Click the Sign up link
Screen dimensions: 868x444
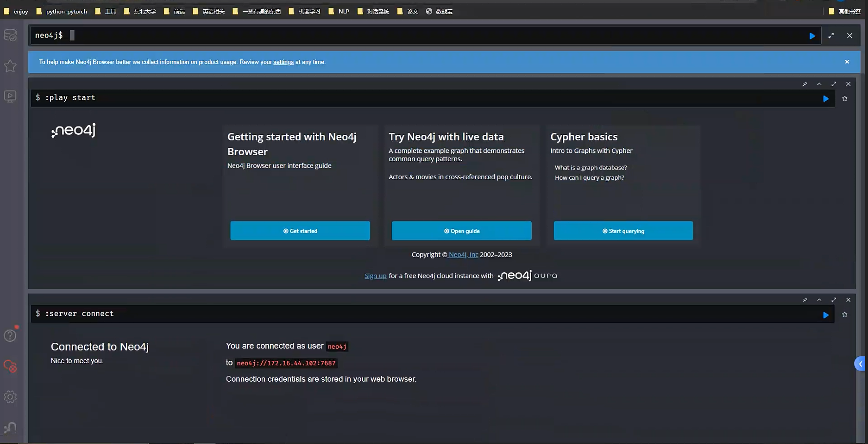tap(375, 276)
